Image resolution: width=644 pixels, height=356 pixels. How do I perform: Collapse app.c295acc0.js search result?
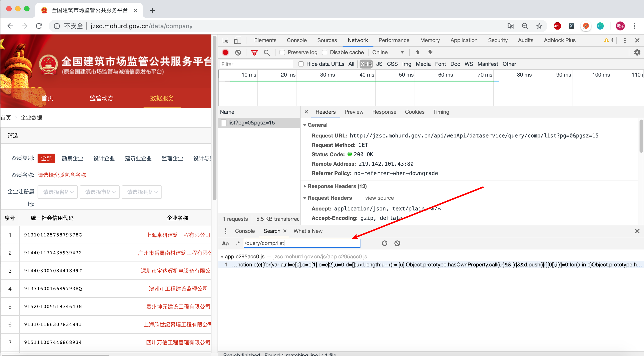222,257
